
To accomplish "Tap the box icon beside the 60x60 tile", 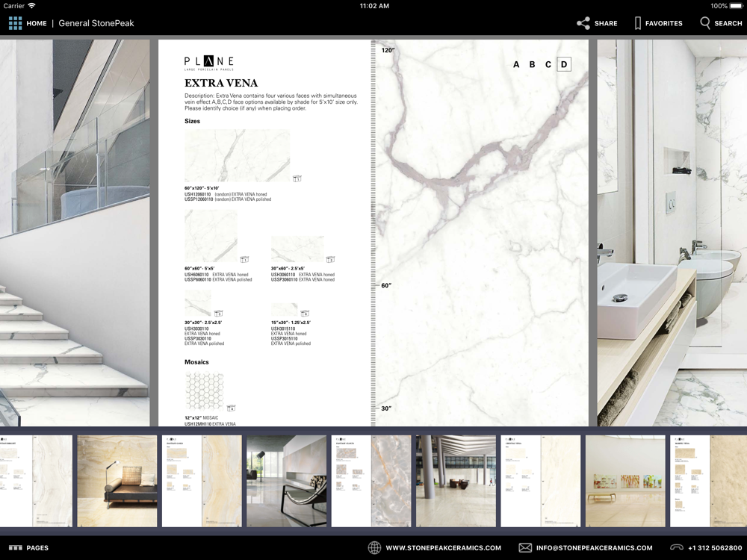I will (244, 260).
